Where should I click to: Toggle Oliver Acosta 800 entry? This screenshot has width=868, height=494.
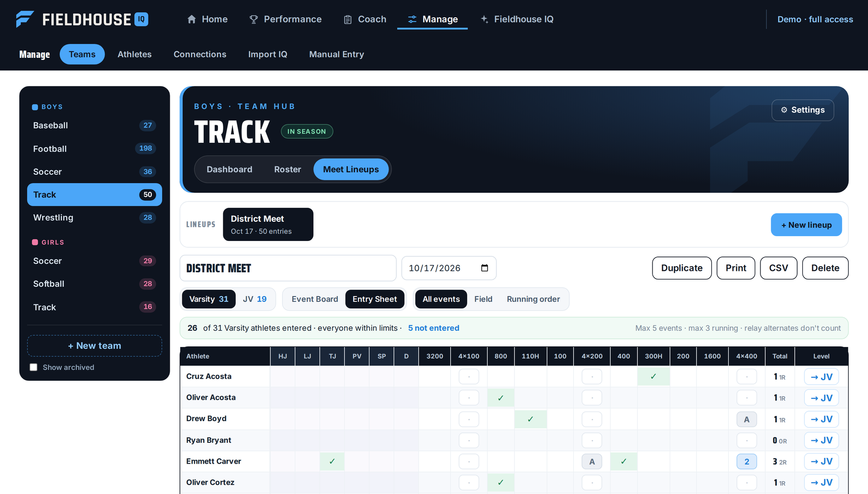pyautogui.click(x=501, y=398)
